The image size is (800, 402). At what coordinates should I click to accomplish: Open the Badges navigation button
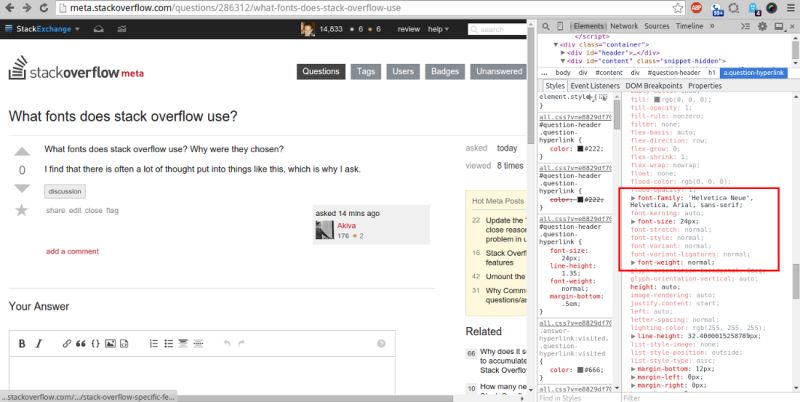pyautogui.click(x=445, y=71)
